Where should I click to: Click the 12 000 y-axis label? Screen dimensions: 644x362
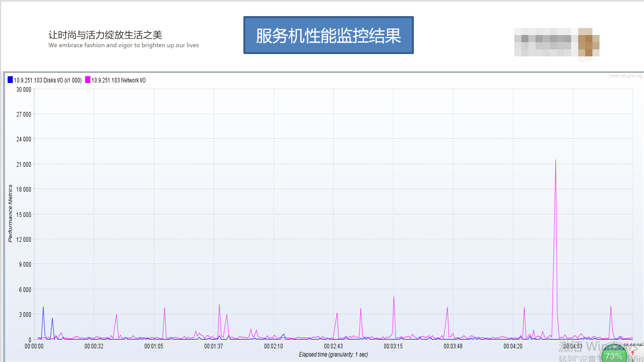click(23, 239)
